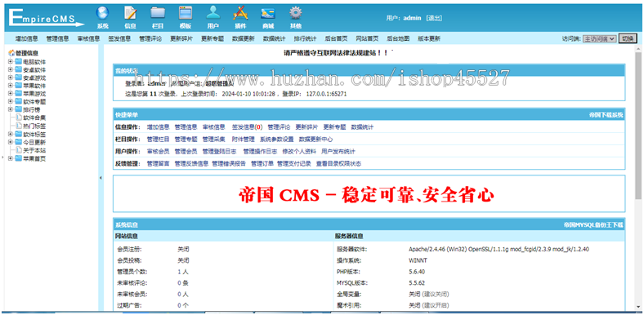Viewport: 644px width, 315px height.
Task: Click the 切换 switch button
Action: 628,38
